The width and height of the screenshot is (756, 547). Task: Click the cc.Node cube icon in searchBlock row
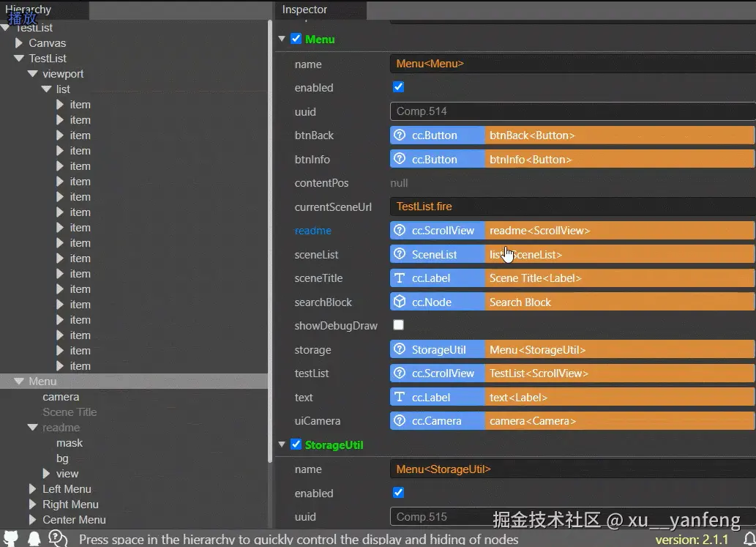(x=400, y=302)
